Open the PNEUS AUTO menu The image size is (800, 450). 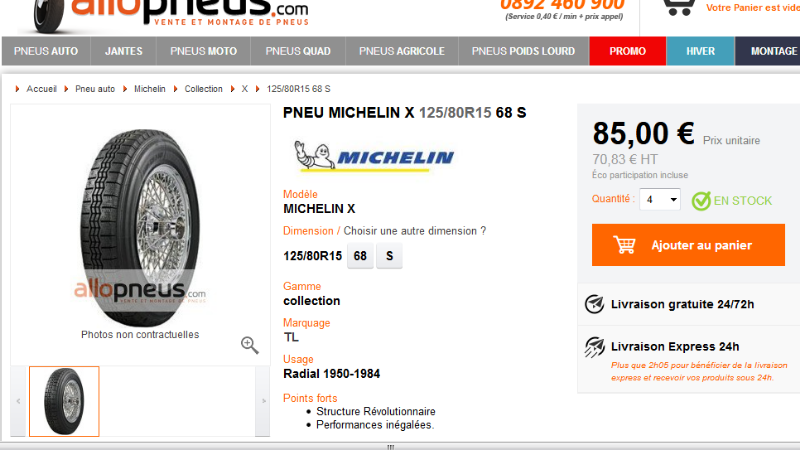[46, 51]
